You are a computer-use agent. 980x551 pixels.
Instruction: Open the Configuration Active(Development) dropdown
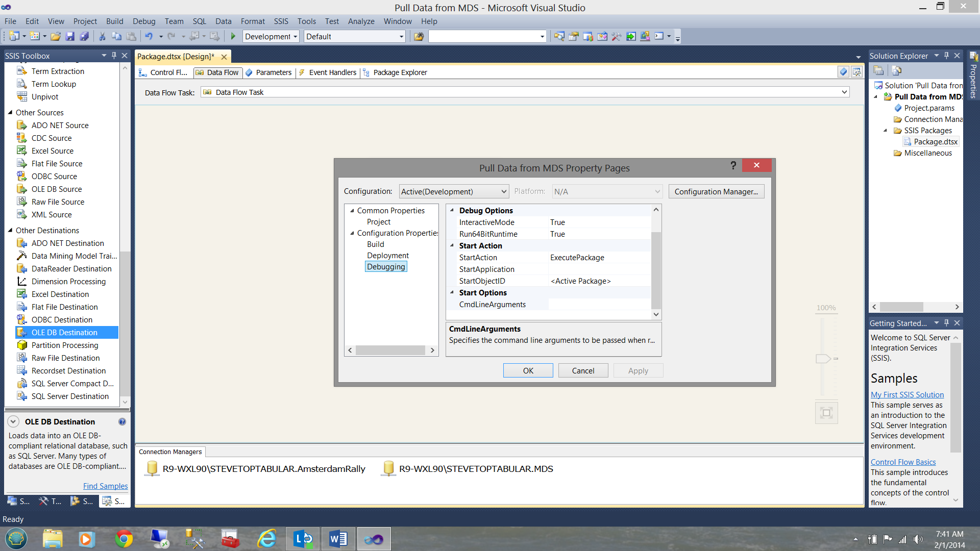(504, 191)
